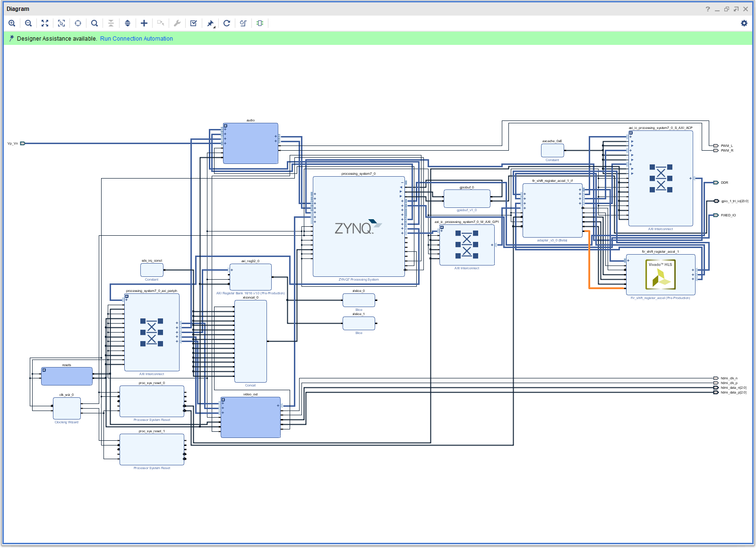Click the Regenerate Layout refresh icon
Screen dimensions: 756x548
coord(227,23)
